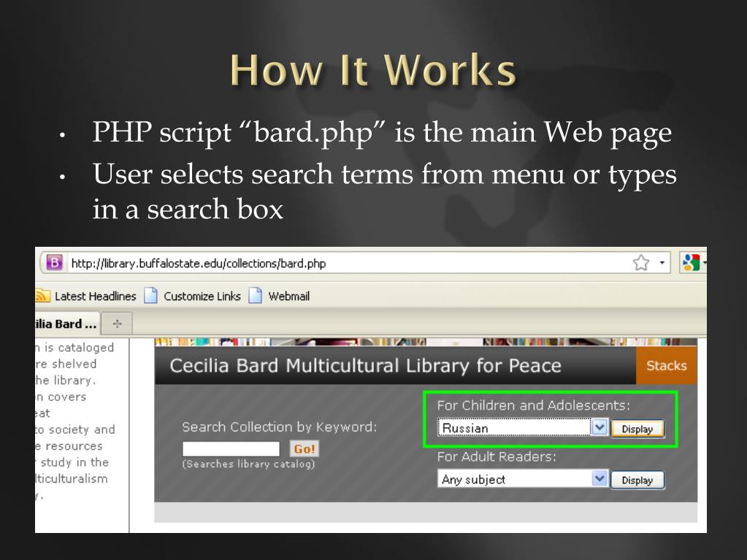Open a new tab with plus button

tap(117, 324)
